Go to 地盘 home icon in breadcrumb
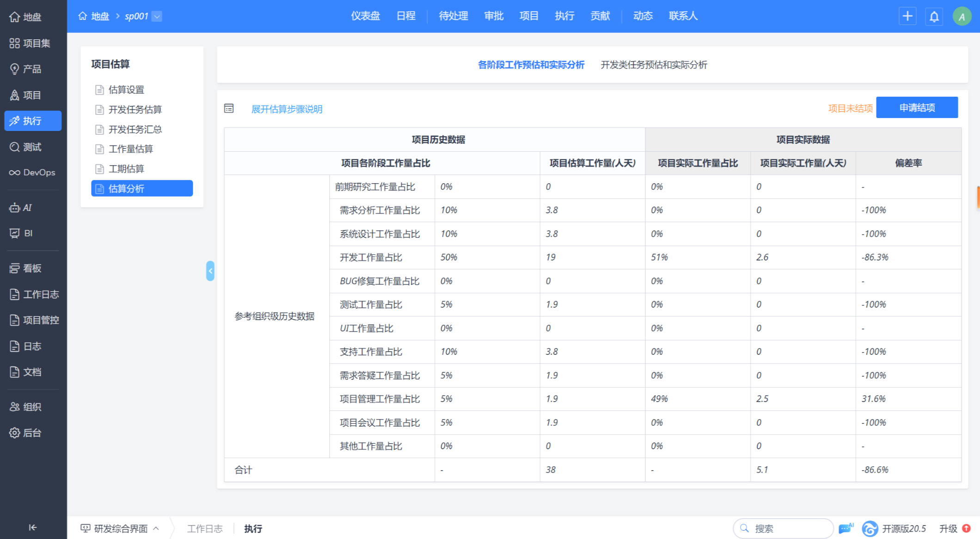 click(x=83, y=16)
